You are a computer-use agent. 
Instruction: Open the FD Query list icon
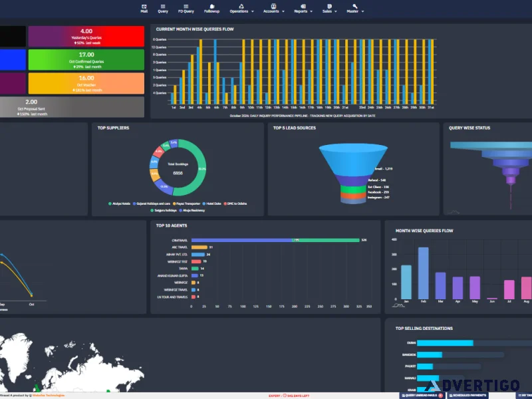[186, 9]
